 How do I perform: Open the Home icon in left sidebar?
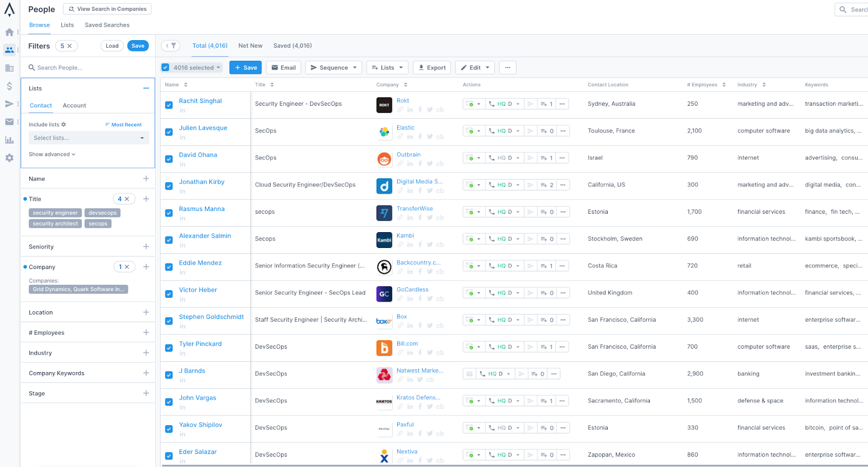click(9, 32)
